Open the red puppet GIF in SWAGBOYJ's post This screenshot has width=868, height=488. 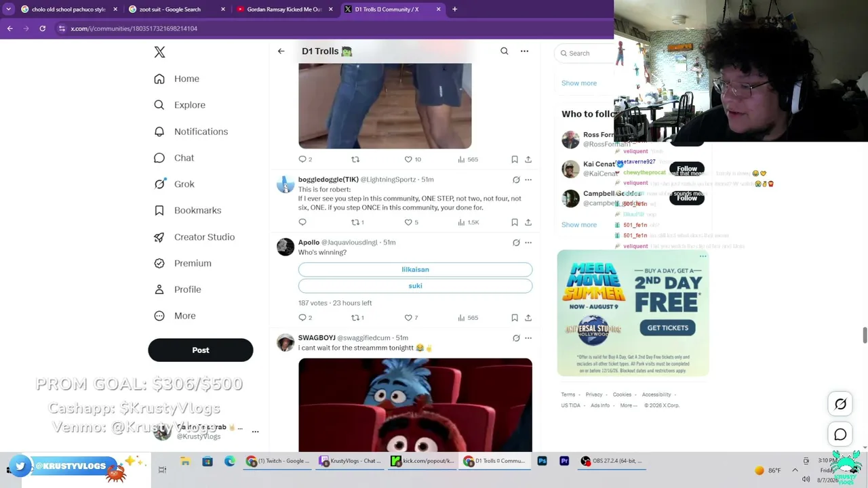[415, 405]
